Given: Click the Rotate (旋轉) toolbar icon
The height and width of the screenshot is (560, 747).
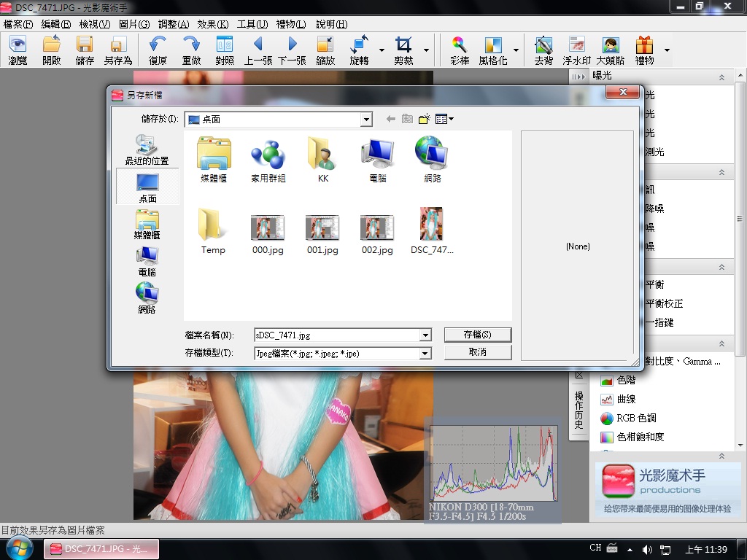Looking at the screenshot, I should coord(359,50).
